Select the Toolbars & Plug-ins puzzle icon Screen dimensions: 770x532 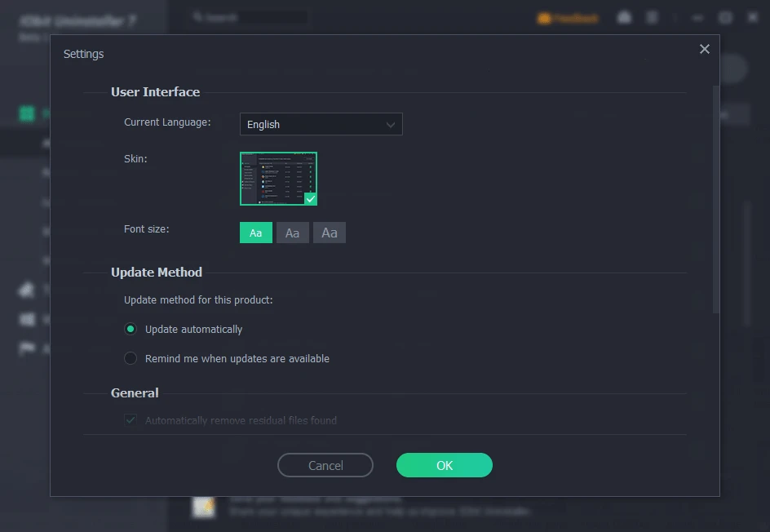(x=27, y=290)
